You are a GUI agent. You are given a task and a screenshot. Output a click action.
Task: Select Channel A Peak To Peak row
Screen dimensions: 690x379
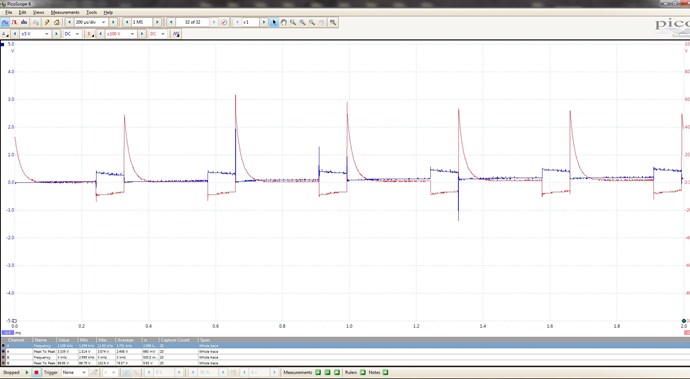(345, 352)
